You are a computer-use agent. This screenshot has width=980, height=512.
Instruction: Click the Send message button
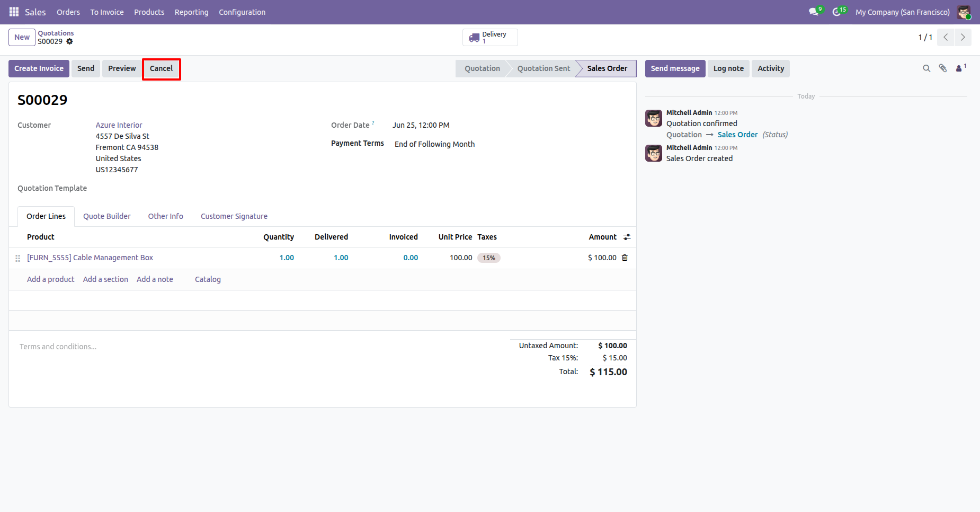click(x=675, y=68)
